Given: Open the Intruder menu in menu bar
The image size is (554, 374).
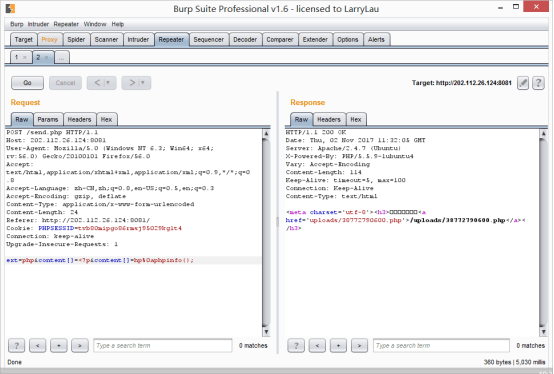Looking at the screenshot, I should [38, 24].
